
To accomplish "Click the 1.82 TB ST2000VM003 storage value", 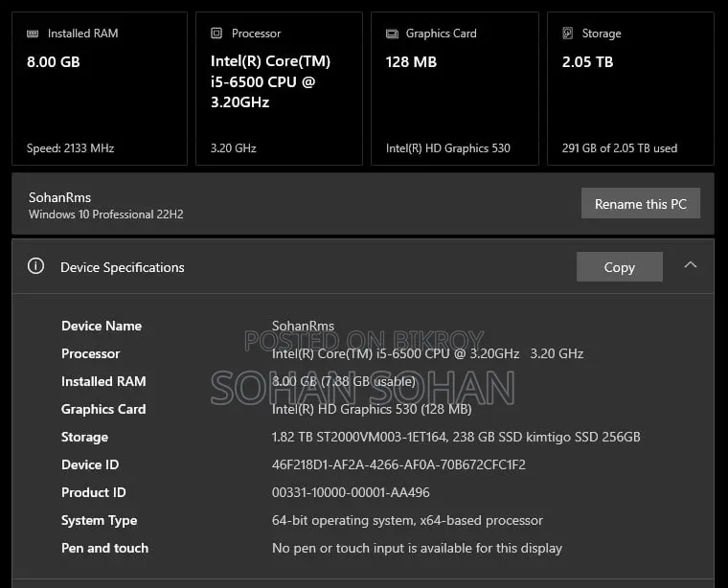I will click(x=456, y=438).
